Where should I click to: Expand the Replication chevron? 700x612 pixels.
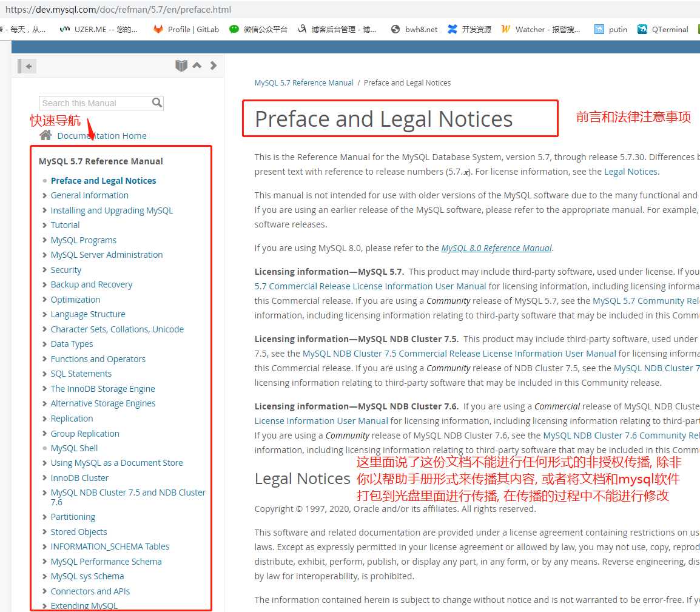point(44,419)
